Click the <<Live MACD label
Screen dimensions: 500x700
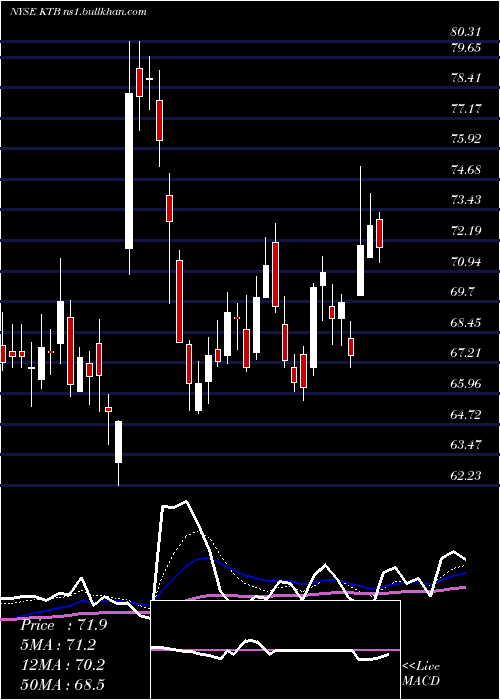point(421,673)
